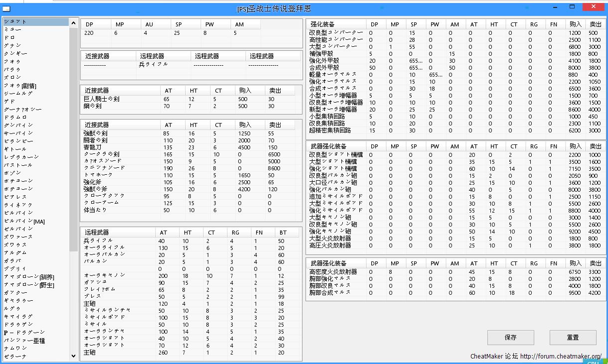The height and width of the screenshot is (364, 608).
Task: Click the list scroll-down arrow
Action: (74, 356)
